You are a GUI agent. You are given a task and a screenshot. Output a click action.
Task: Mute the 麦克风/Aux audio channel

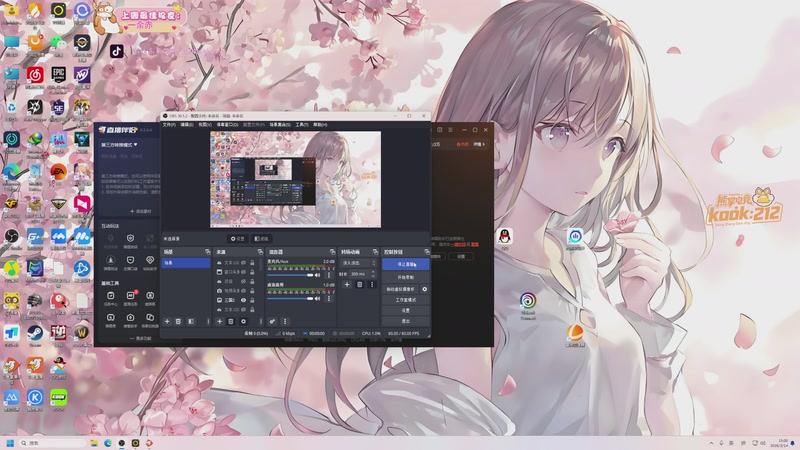(317, 275)
